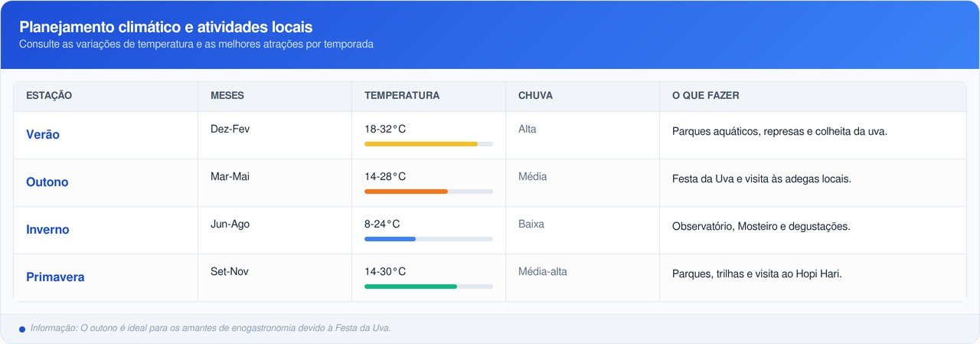The width and height of the screenshot is (980, 344).
Task: Click the yellow summer temperature bar
Action: click(421, 144)
